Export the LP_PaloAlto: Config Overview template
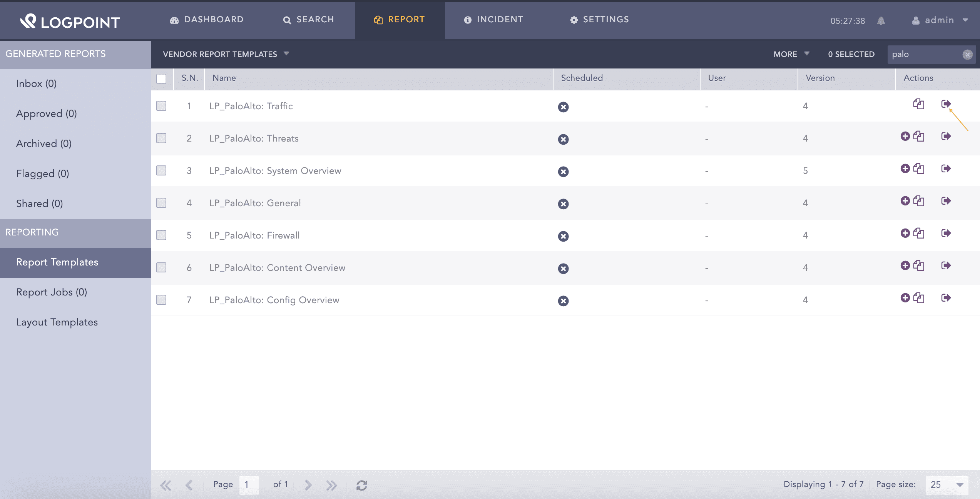 tap(947, 297)
